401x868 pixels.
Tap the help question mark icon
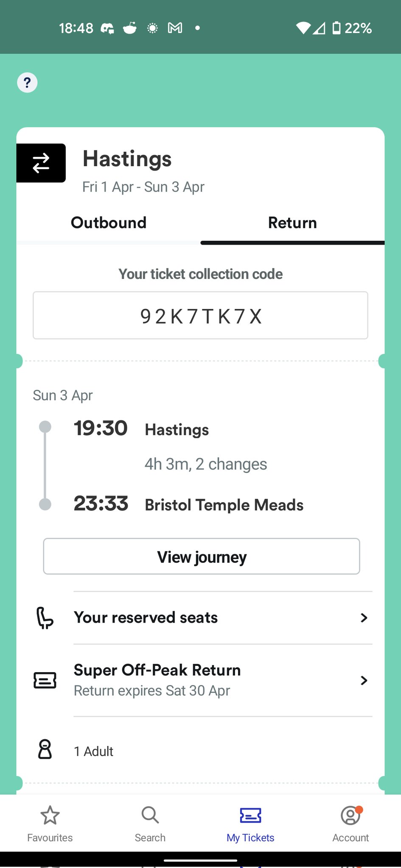click(x=27, y=83)
